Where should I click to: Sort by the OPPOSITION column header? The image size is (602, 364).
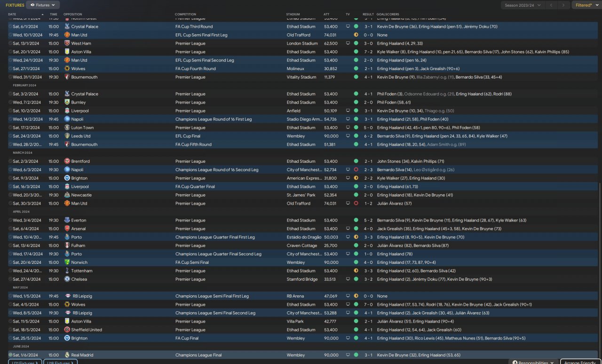pos(72,15)
